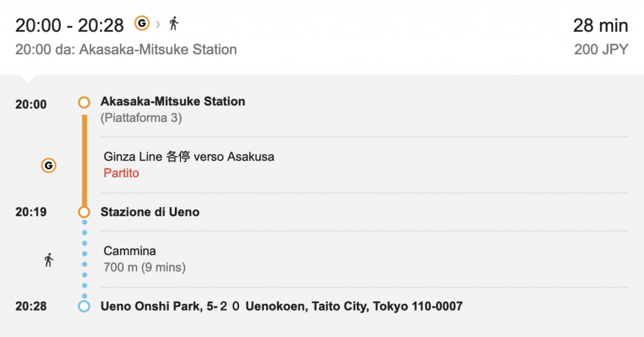This screenshot has height=337, width=644.
Task: Click the orange Akasaka-Mitsuke stop circle
Action: click(84, 102)
